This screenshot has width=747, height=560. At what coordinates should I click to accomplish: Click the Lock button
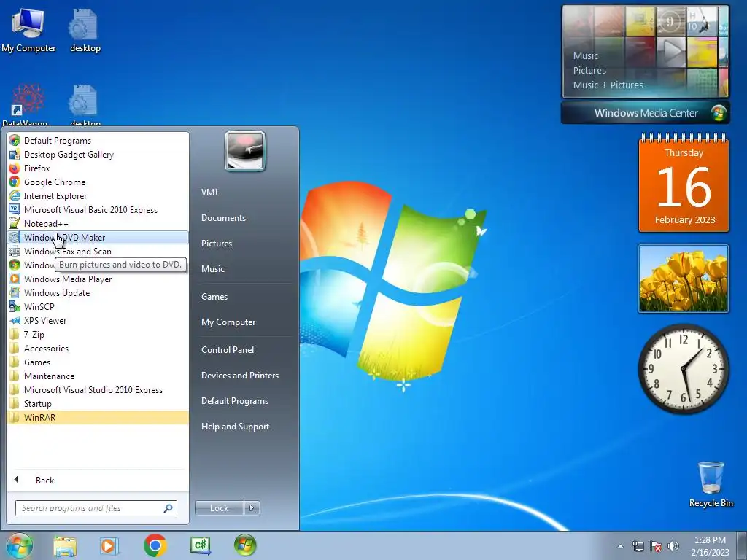tap(219, 508)
